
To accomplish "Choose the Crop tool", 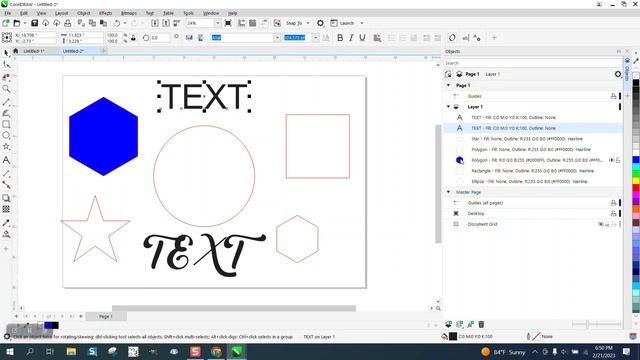I will (6, 77).
